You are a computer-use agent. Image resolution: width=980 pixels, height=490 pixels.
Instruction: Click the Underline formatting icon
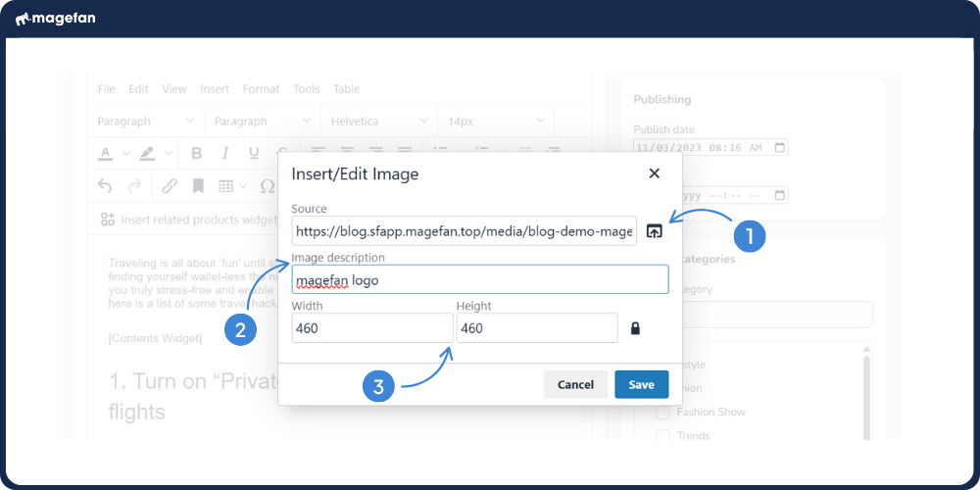[254, 153]
